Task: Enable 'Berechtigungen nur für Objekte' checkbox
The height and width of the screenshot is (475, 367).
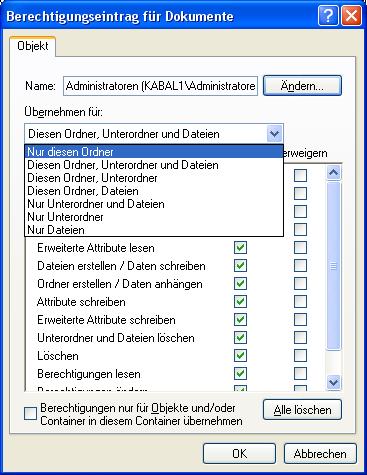Action: pyautogui.click(x=30, y=414)
